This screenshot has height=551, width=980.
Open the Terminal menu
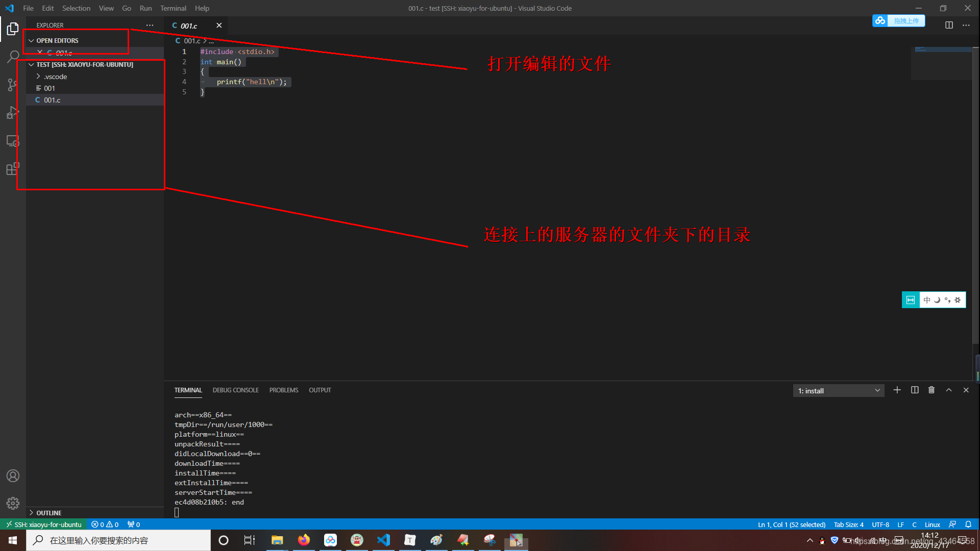click(173, 8)
